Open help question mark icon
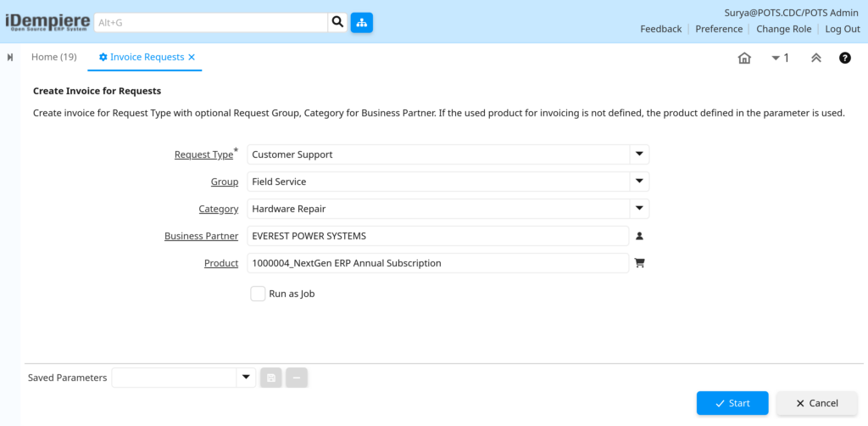The width and height of the screenshot is (868, 426). tap(845, 58)
